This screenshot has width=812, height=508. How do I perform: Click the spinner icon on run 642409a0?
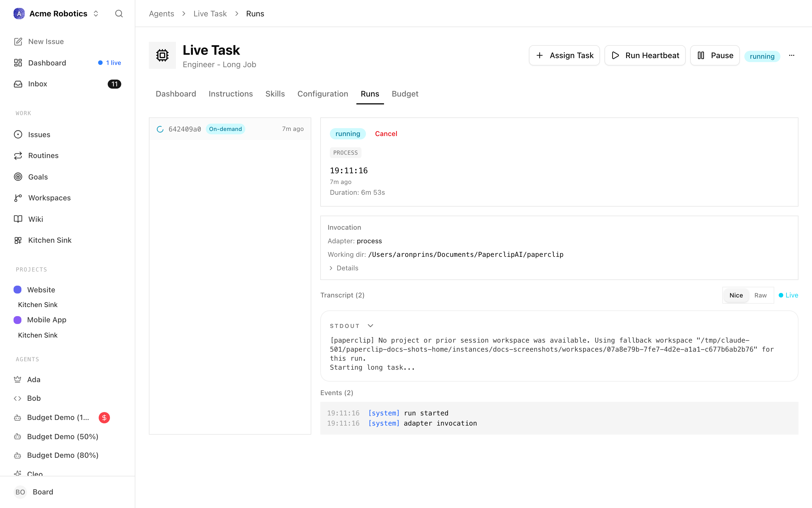coord(160,129)
